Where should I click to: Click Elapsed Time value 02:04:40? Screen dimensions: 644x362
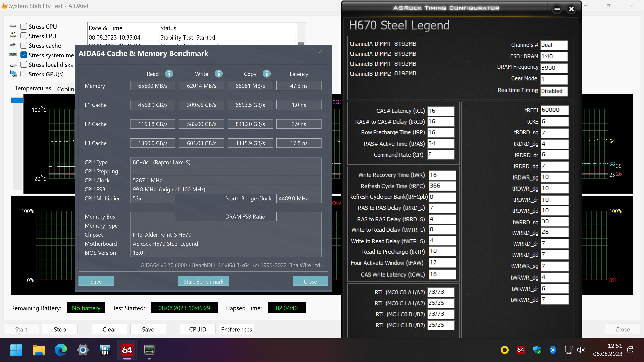[x=286, y=308]
